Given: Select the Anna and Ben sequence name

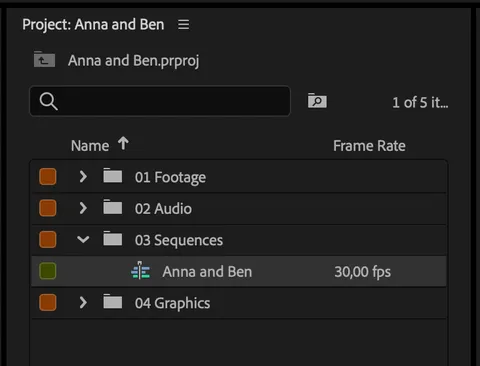Looking at the screenshot, I should click(207, 272).
